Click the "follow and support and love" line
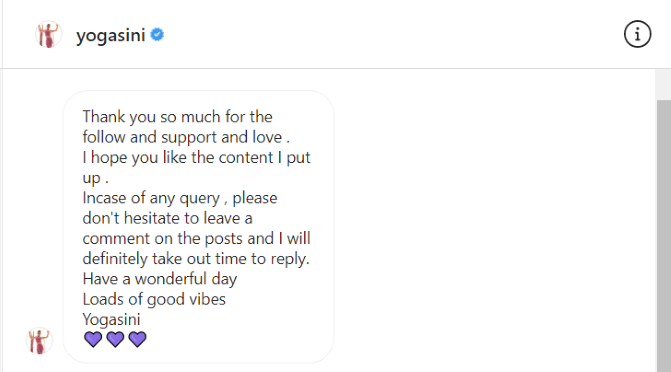The width and height of the screenshot is (671, 372). (186, 137)
